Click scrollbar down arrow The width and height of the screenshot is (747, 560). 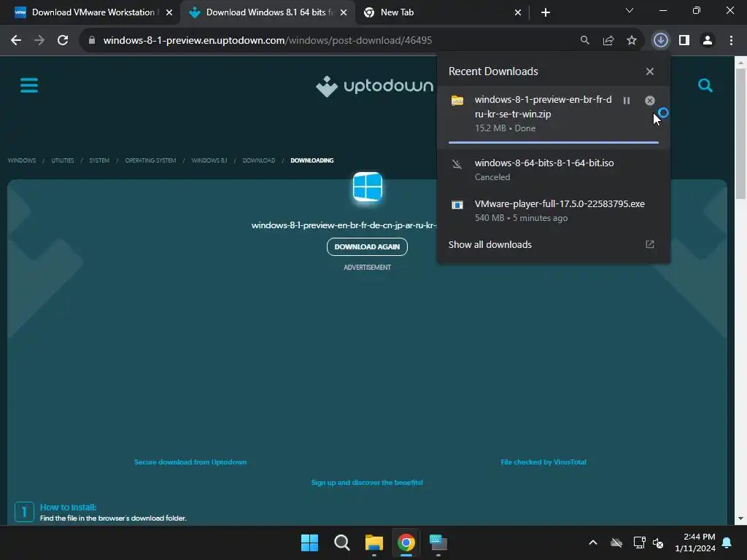[740, 518]
